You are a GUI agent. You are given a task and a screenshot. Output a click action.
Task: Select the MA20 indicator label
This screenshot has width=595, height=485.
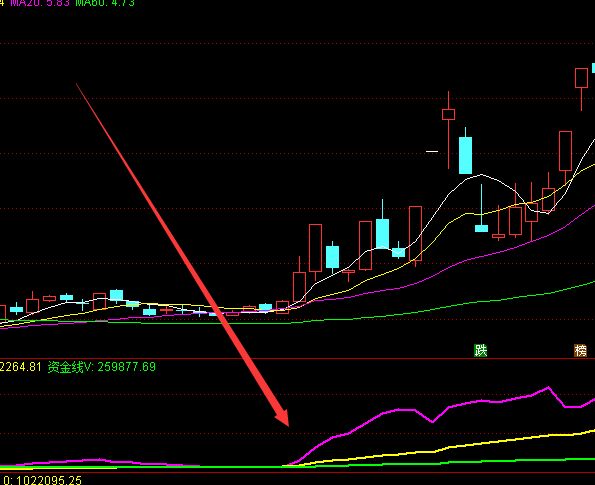(40, 3)
